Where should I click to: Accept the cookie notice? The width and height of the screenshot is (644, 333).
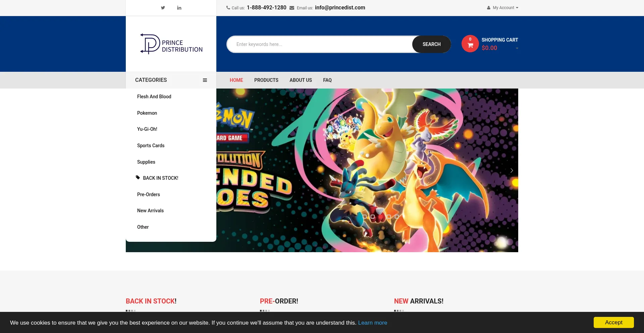614,322
